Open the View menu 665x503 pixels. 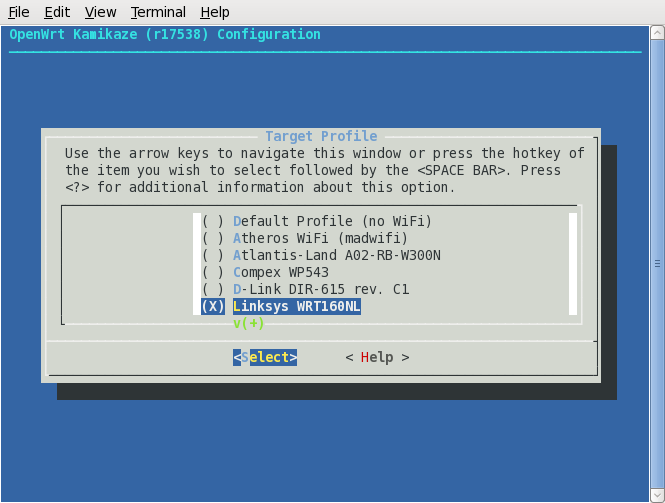coord(100,12)
